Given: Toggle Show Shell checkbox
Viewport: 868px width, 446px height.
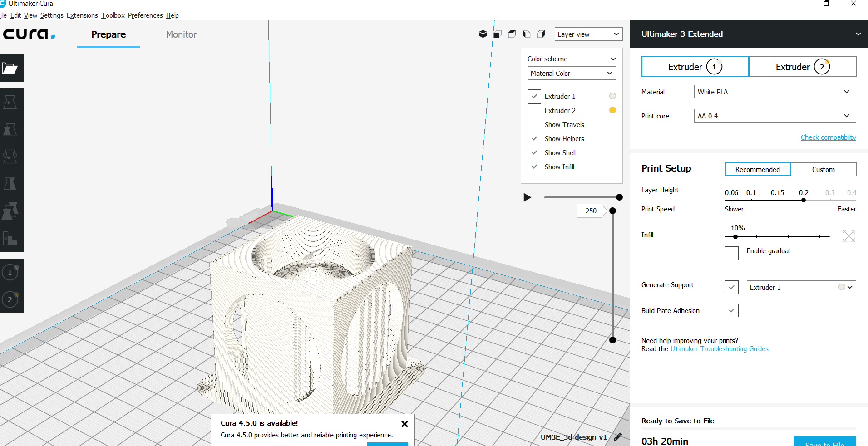Looking at the screenshot, I should click(534, 152).
